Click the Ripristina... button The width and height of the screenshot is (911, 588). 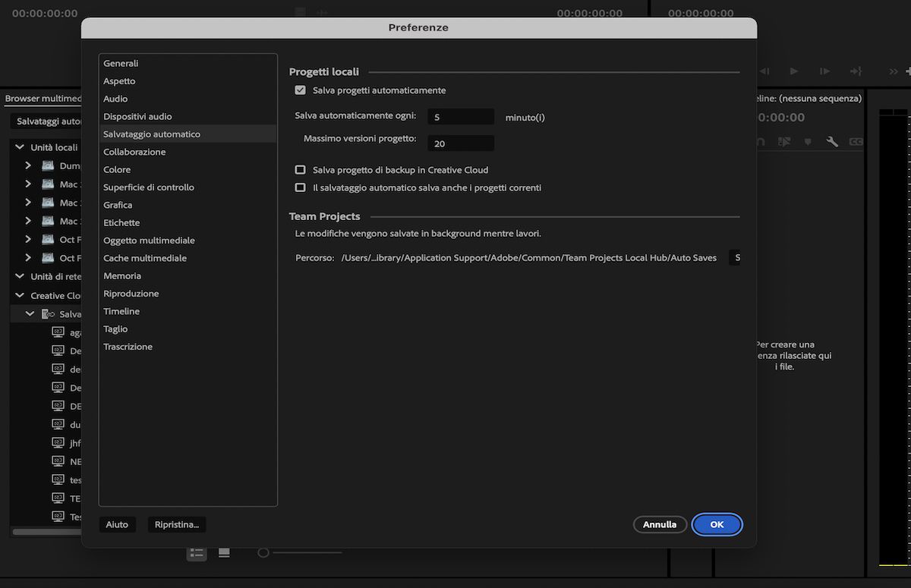click(x=177, y=524)
